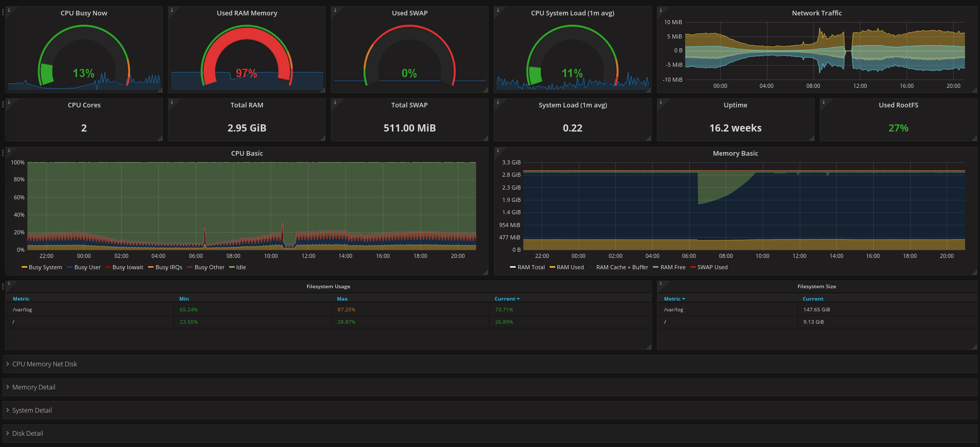Click the info icon on Used SWAP gauge panel

pyautogui.click(x=335, y=10)
